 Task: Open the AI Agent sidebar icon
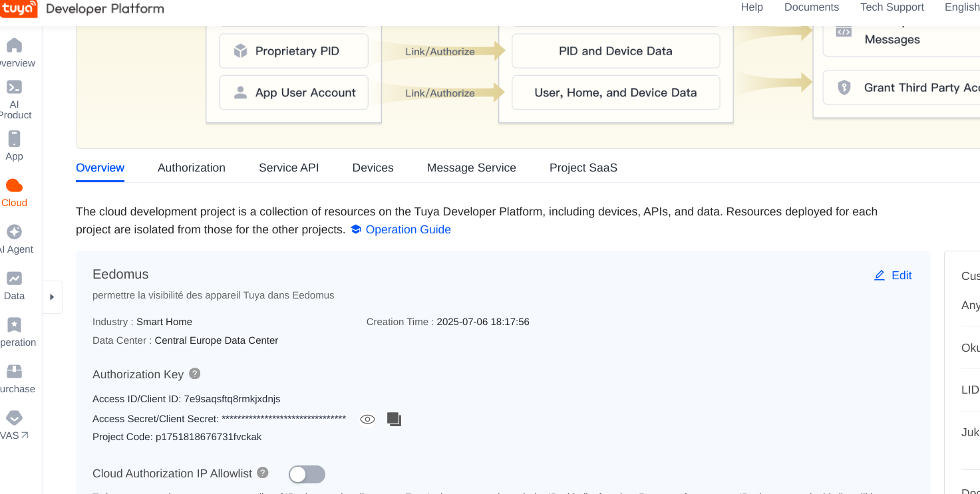pyautogui.click(x=14, y=231)
